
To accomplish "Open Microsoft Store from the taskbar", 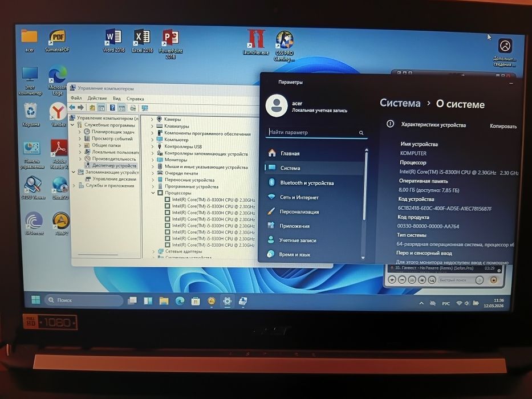I will point(196,301).
